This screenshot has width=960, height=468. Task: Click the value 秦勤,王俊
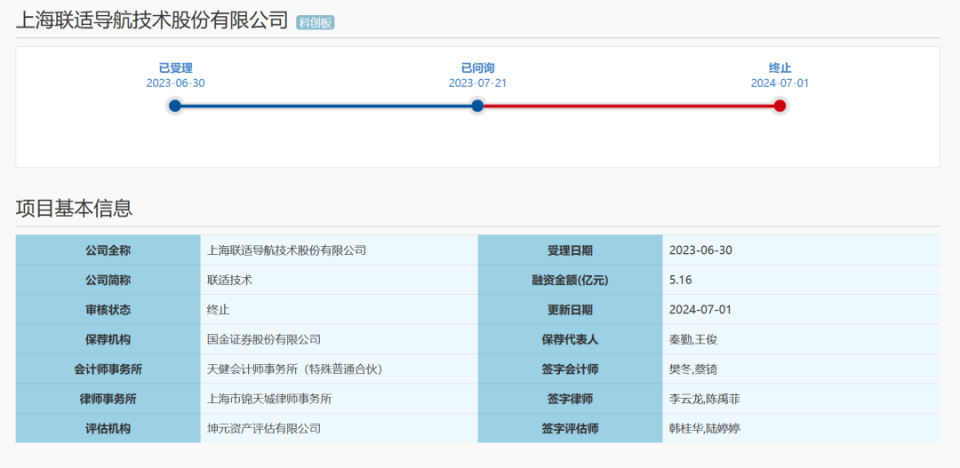pos(695,339)
